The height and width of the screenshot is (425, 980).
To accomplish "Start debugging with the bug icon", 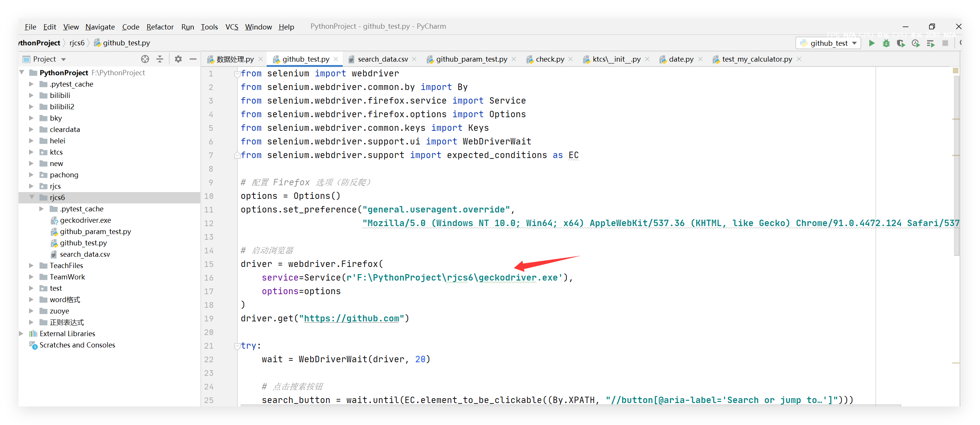I will click(x=886, y=43).
